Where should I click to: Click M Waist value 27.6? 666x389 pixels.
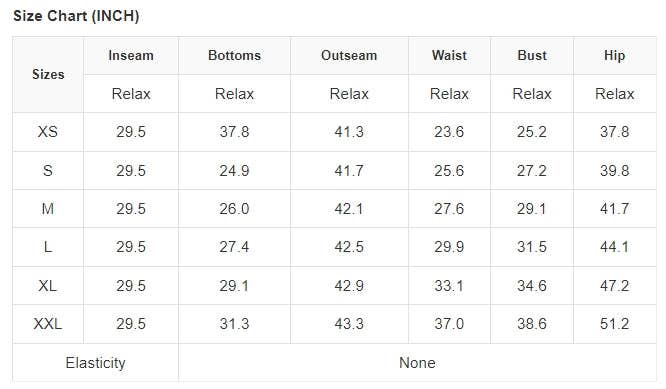449,209
